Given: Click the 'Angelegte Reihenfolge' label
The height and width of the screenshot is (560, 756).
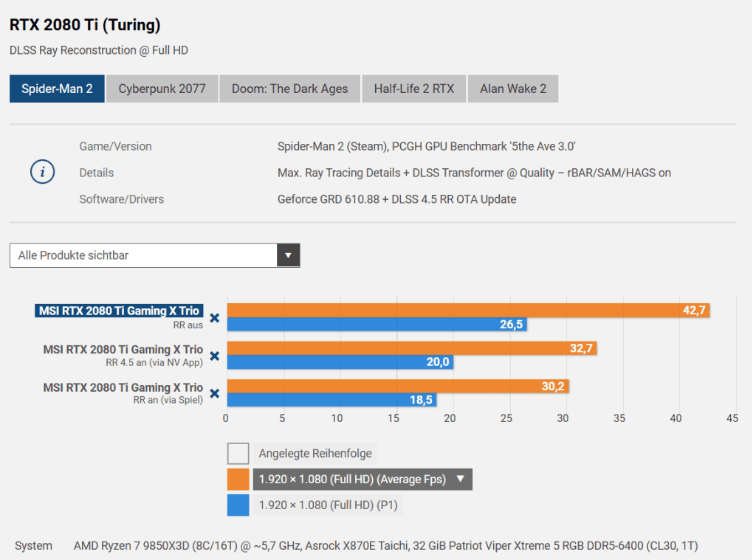Looking at the screenshot, I should pos(315,454).
